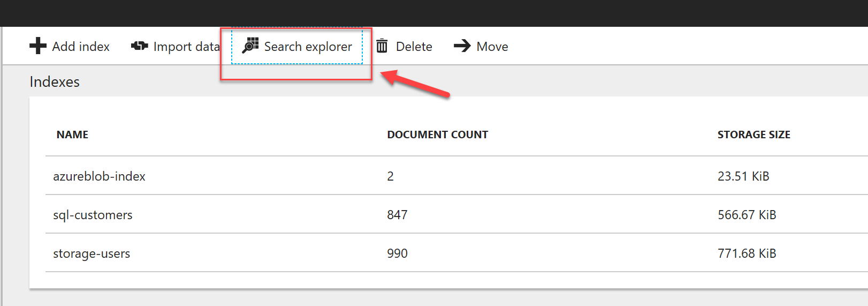
Task: Click the plus icon for Add index
Action: (x=38, y=46)
